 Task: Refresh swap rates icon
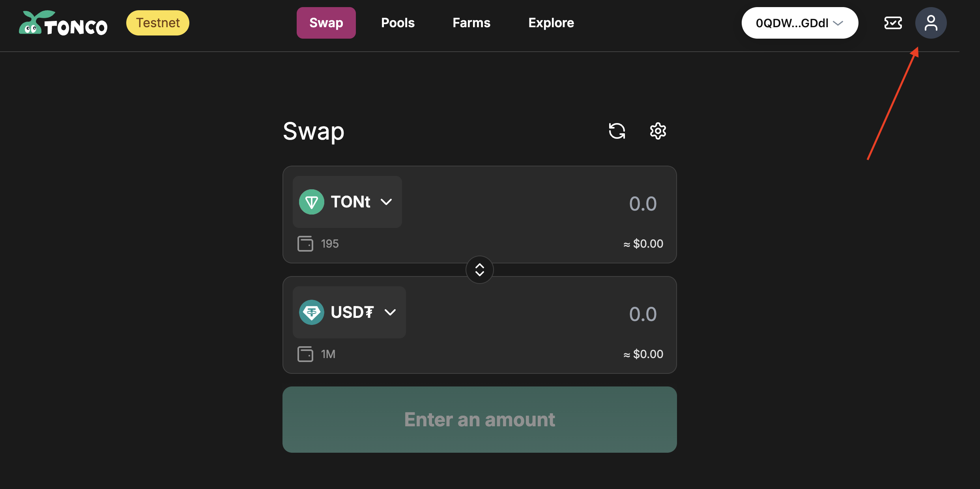617,131
